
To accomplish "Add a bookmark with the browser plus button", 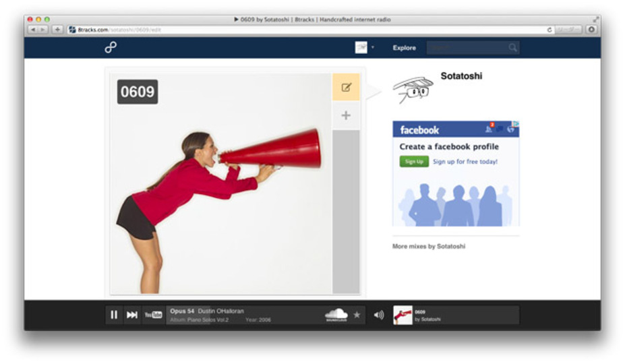I will click(57, 30).
